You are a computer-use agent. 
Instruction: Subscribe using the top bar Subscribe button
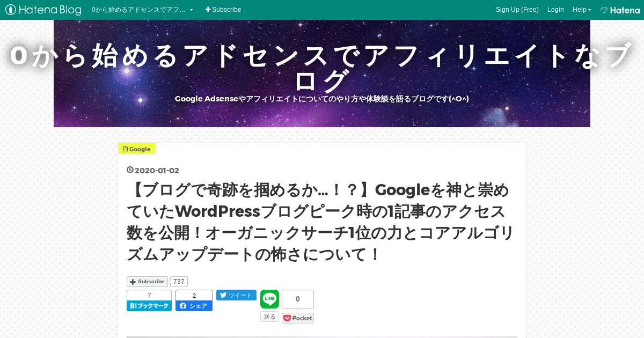[x=223, y=10]
